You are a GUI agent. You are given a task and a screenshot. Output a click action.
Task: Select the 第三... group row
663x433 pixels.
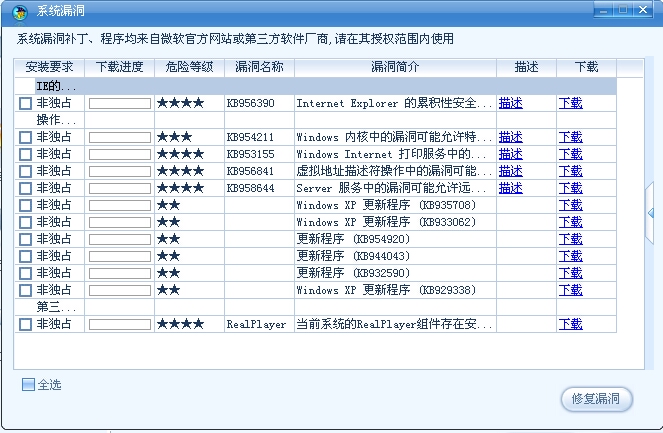pyautogui.click(x=315, y=307)
